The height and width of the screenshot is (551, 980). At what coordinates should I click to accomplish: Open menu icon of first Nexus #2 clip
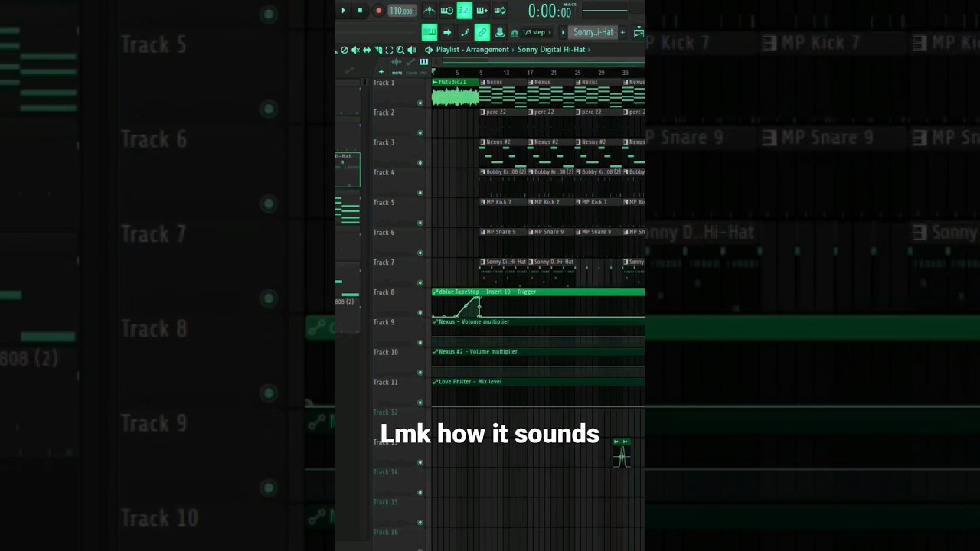coord(483,142)
